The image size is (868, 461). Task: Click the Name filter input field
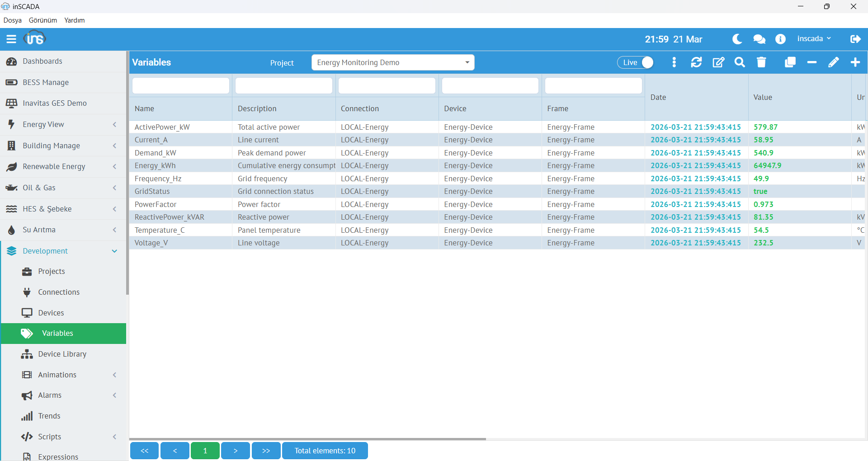(180, 85)
